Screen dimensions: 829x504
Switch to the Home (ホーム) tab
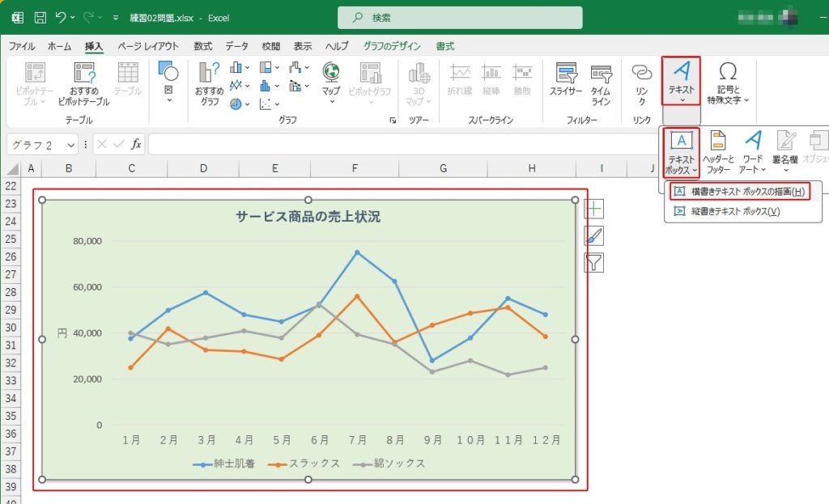(x=59, y=46)
